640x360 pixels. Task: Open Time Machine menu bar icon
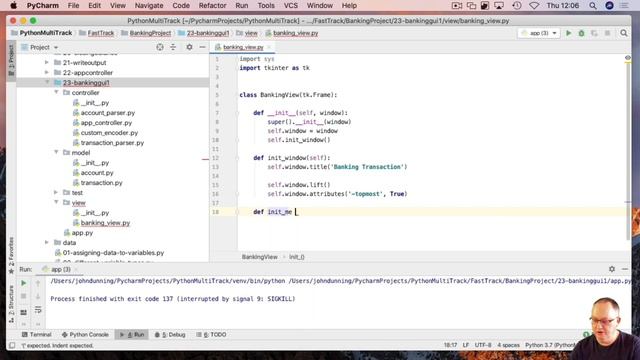(x=517, y=6)
